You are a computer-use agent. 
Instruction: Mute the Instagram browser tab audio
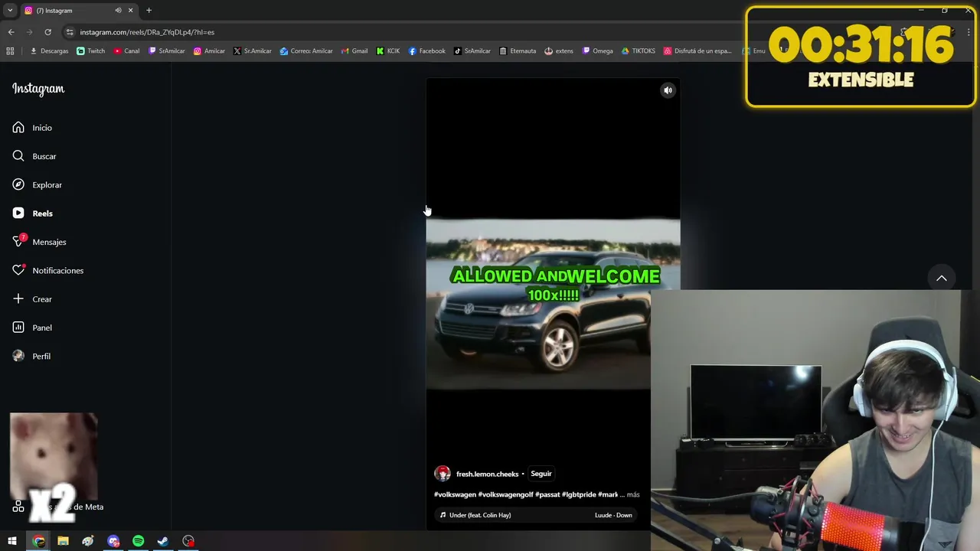click(x=118, y=11)
